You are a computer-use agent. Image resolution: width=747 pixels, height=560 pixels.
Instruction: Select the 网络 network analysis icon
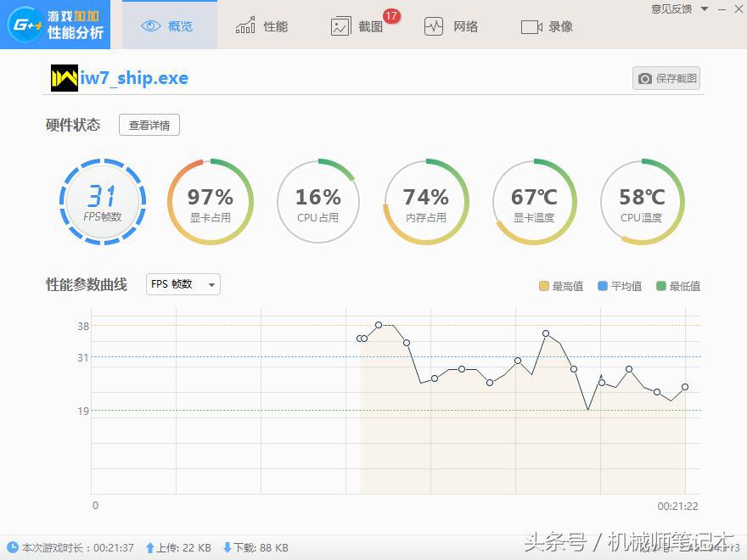[x=433, y=25]
